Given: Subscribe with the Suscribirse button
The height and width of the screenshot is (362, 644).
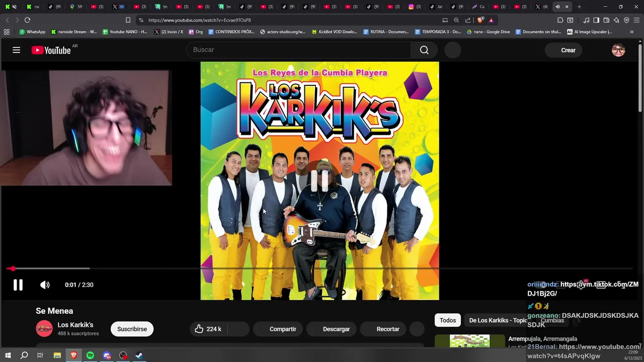Looking at the screenshot, I should [x=132, y=329].
